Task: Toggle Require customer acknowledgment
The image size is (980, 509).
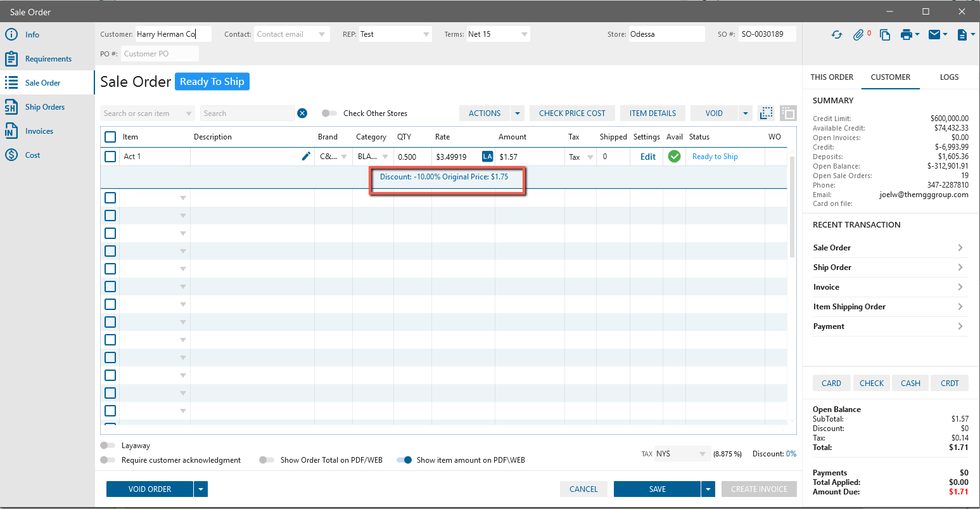Action: [108, 460]
